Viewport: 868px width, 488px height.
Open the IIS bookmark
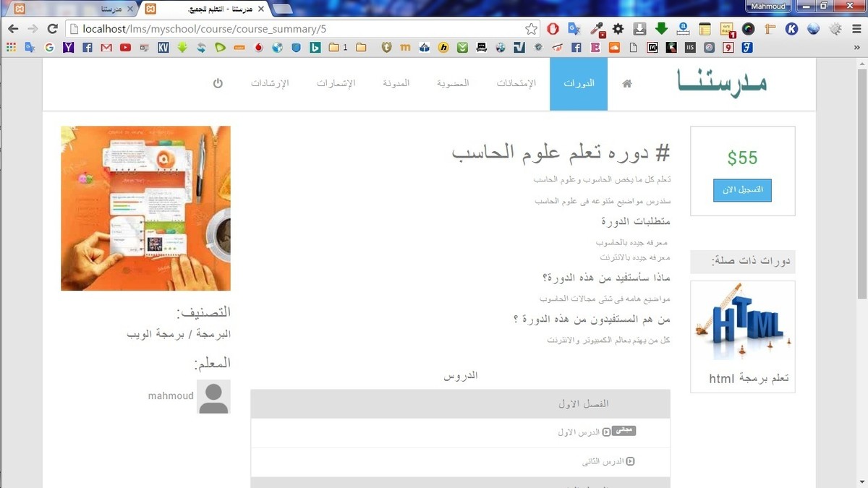(x=690, y=48)
